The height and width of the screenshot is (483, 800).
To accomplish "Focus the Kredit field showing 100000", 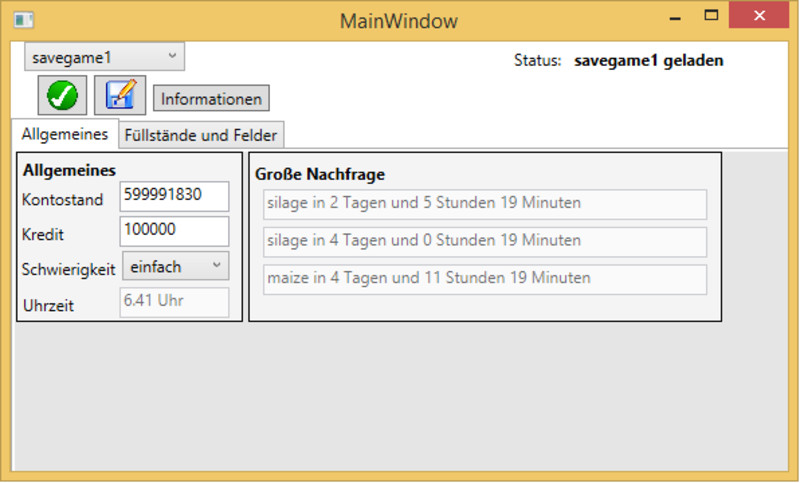I will click(174, 231).
